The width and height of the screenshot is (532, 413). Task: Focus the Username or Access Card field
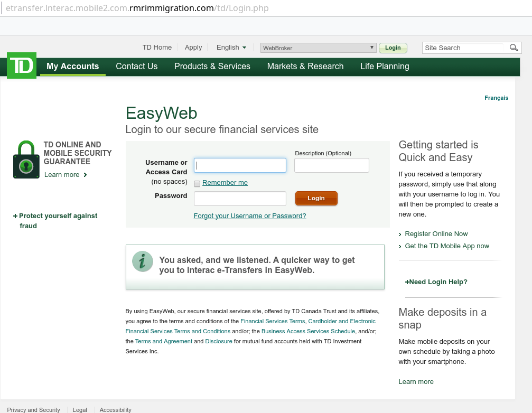(x=240, y=165)
